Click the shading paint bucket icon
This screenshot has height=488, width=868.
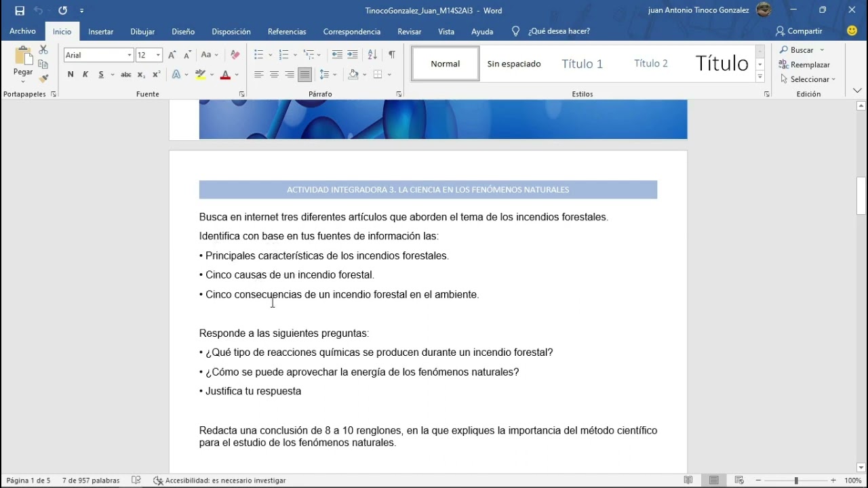click(353, 75)
